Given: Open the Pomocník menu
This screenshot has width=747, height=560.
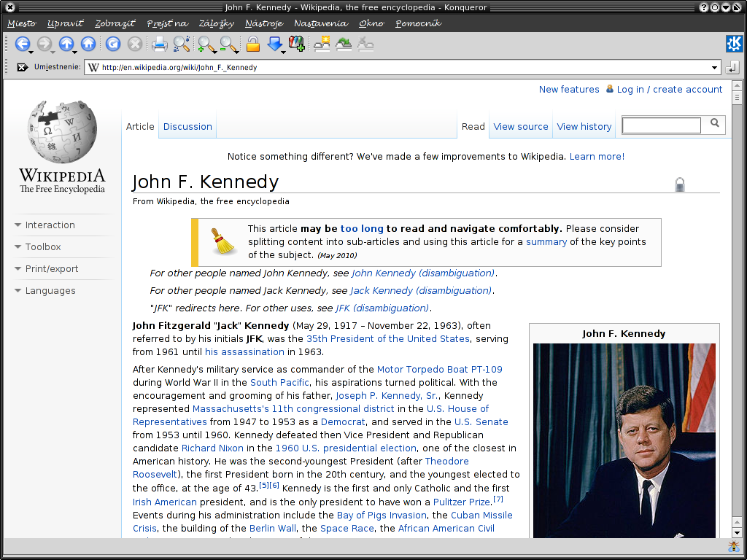Looking at the screenshot, I should click(x=418, y=23).
